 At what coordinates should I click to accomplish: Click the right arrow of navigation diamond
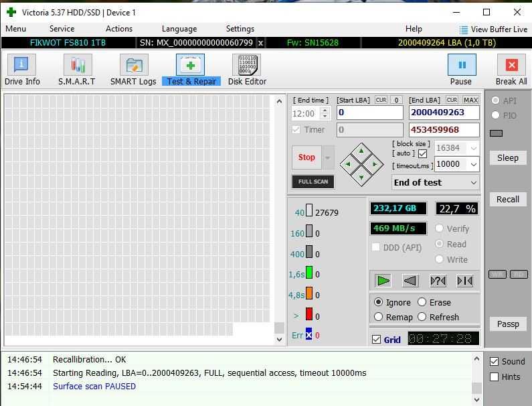[x=375, y=164]
